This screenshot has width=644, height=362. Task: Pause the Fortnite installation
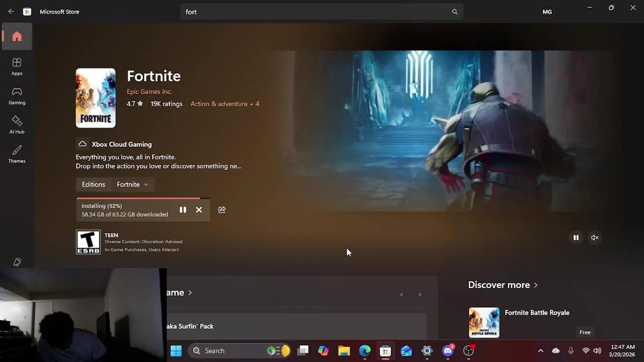[183, 210]
